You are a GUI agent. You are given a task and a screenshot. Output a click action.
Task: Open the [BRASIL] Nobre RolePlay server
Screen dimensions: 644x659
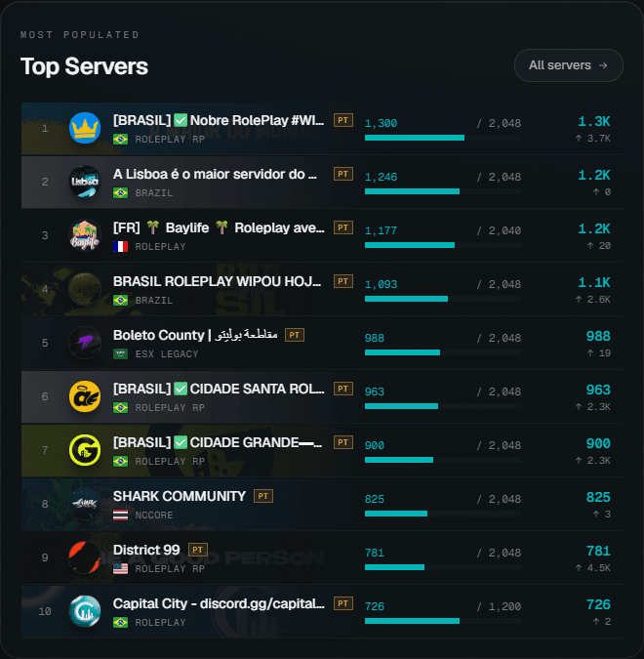(x=219, y=121)
